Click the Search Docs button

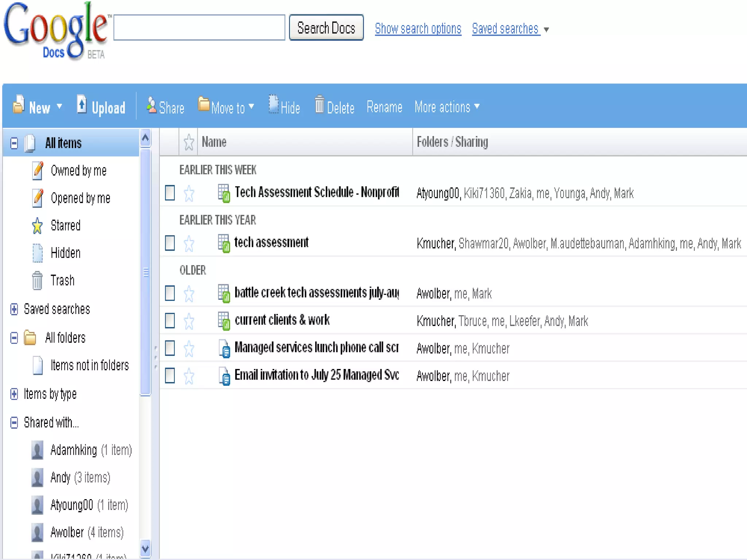[x=326, y=28]
